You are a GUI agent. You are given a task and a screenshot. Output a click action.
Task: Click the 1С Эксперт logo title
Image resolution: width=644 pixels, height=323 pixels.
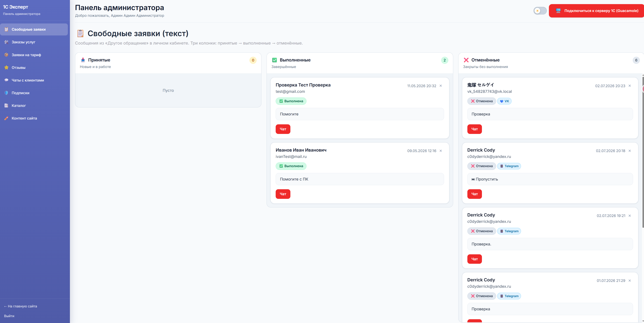[15, 7]
